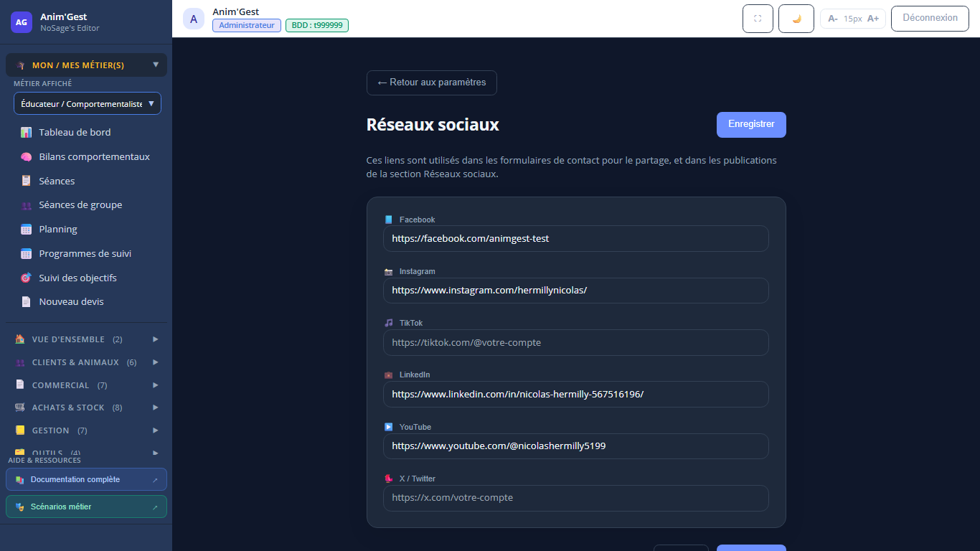Click the TikTok music note icon

389,323
